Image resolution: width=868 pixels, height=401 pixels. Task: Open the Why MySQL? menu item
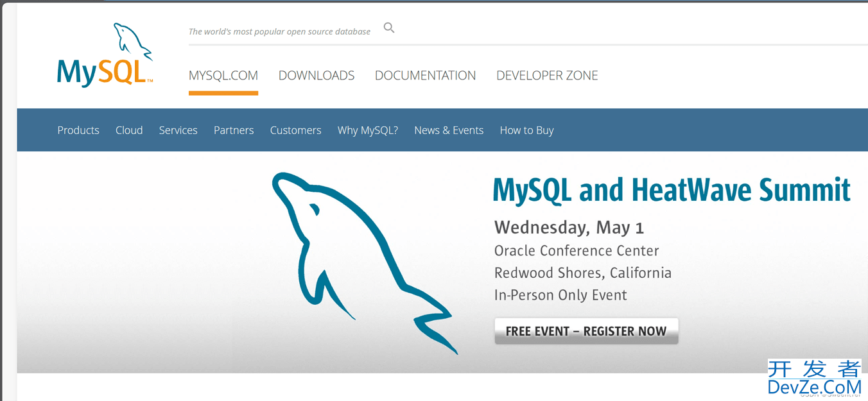click(x=368, y=130)
